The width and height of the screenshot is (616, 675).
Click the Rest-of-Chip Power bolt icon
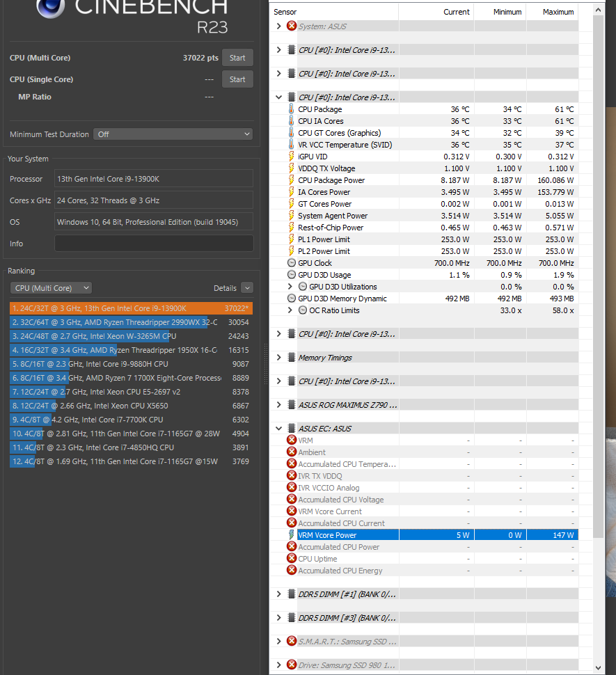coord(292,228)
